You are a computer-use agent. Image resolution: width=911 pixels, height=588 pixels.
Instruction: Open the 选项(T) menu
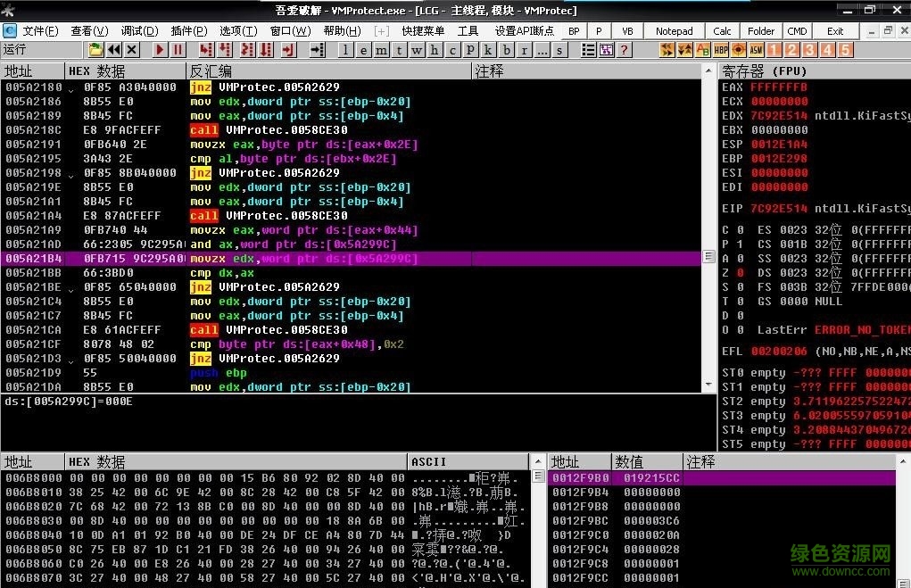pyautogui.click(x=238, y=31)
